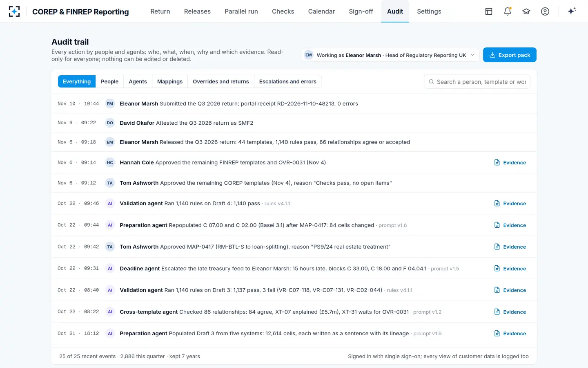Click the COREP & FINREP app logo icon

(x=14, y=11)
